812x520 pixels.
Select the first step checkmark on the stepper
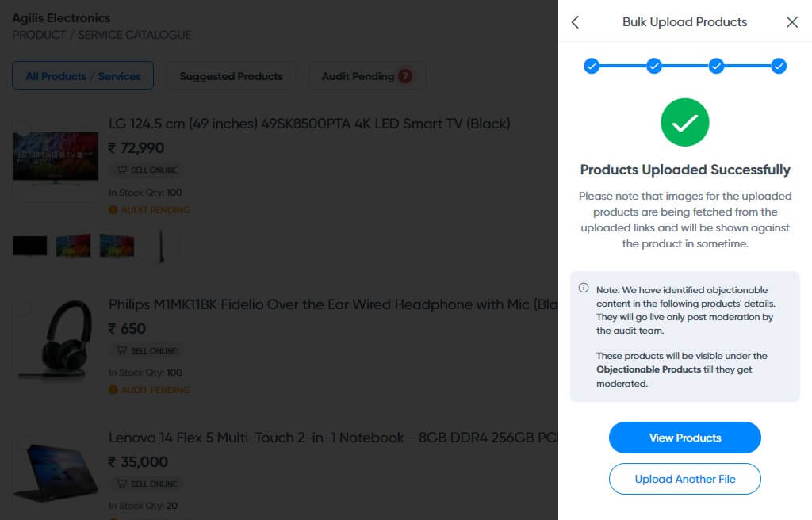[592, 67]
